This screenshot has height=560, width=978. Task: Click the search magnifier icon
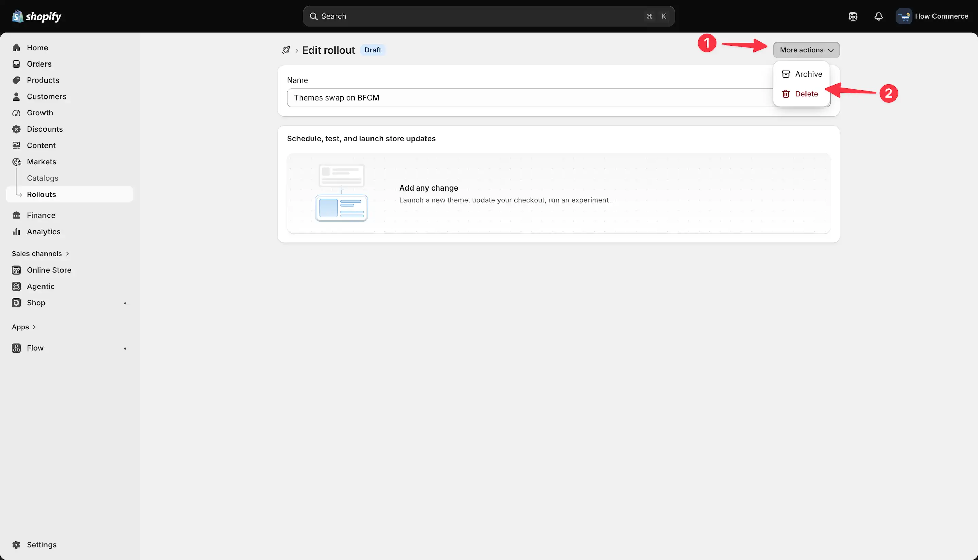pyautogui.click(x=314, y=16)
